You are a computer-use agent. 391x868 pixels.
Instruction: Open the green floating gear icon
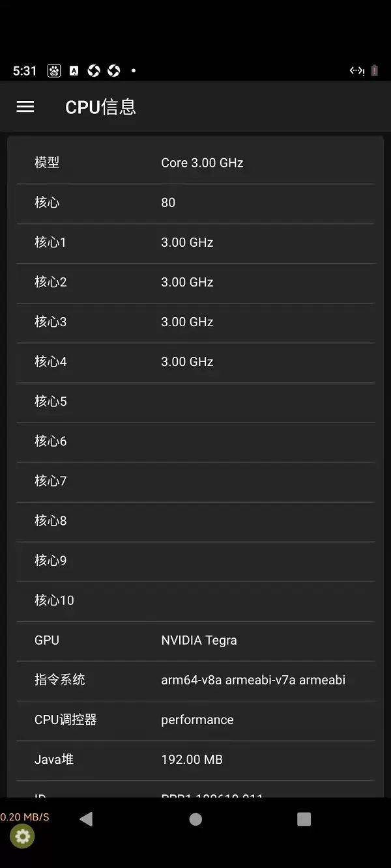[x=22, y=836]
